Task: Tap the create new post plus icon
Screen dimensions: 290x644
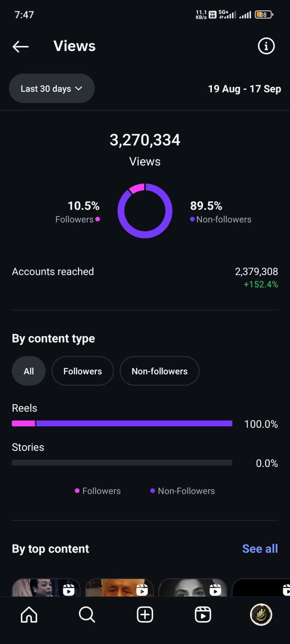Action: [x=145, y=615]
